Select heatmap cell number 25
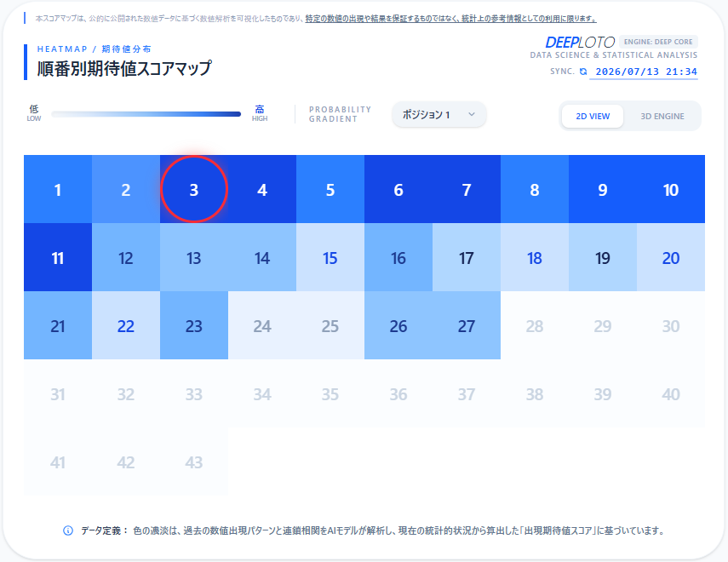 [330, 325]
